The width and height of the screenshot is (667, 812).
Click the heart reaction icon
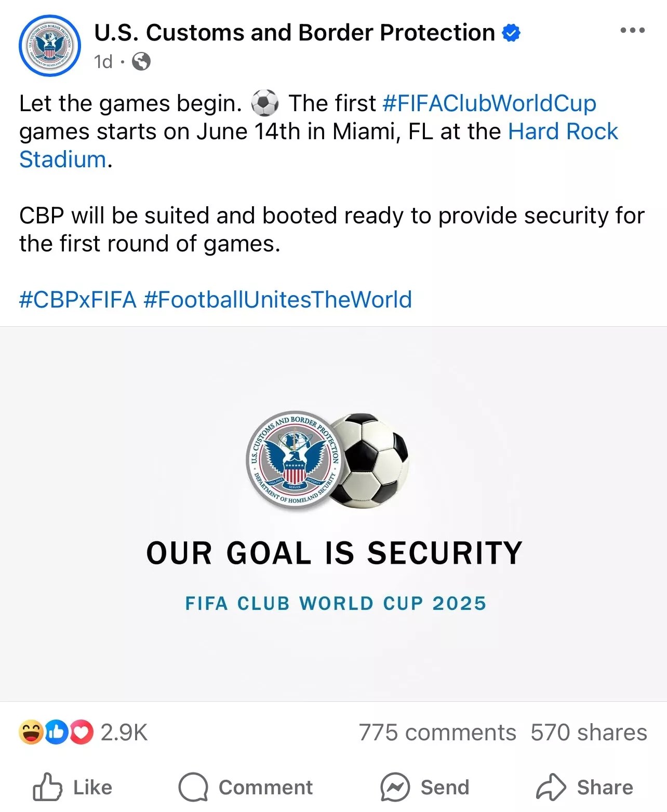[82, 733]
